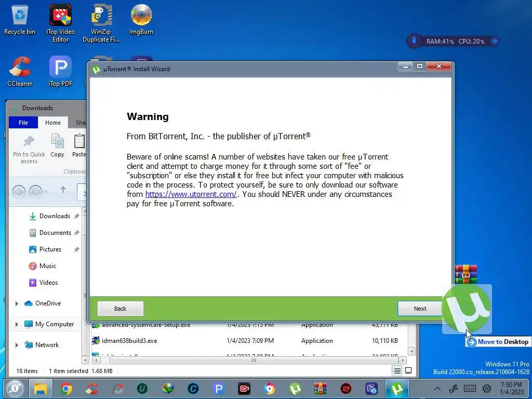Click the settings gear in the system tray
The height and width of the screenshot is (399, 532).
487,389
